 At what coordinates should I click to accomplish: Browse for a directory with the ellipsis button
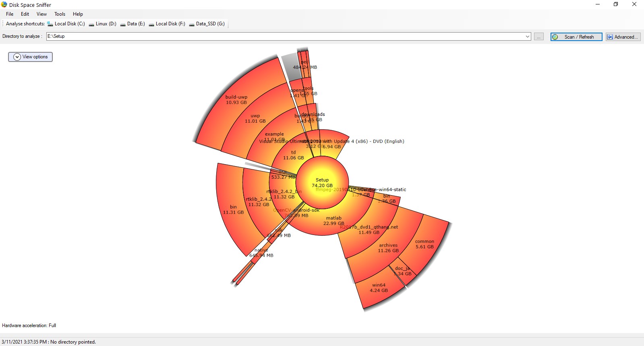[x=539, y=37]
